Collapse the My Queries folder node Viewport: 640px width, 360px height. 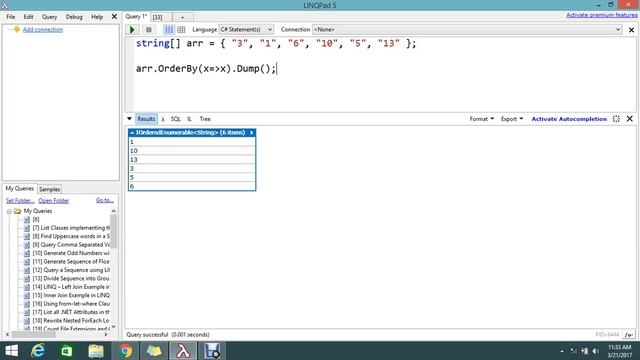click(9, 211)
